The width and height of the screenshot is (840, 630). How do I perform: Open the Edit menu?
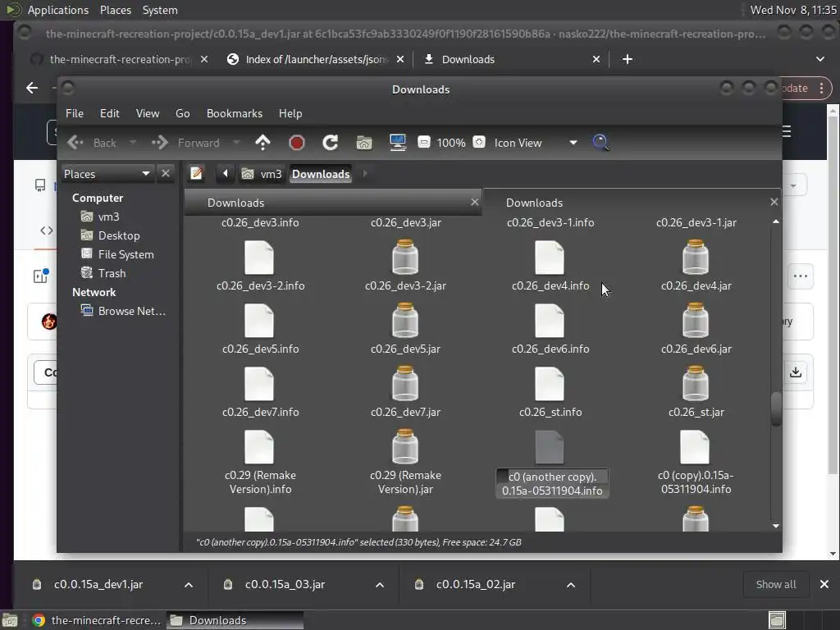click(109, 113)
